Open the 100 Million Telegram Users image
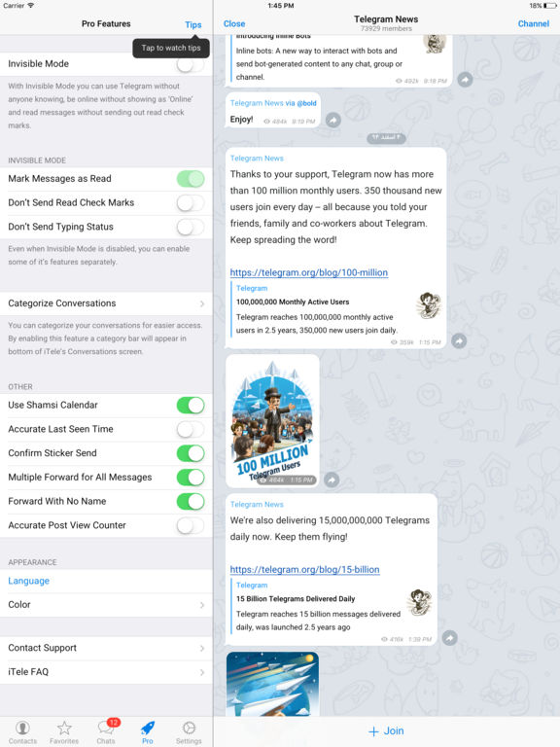Image resolution: width=560 pixels, height=747 pixels. point(272,421)
